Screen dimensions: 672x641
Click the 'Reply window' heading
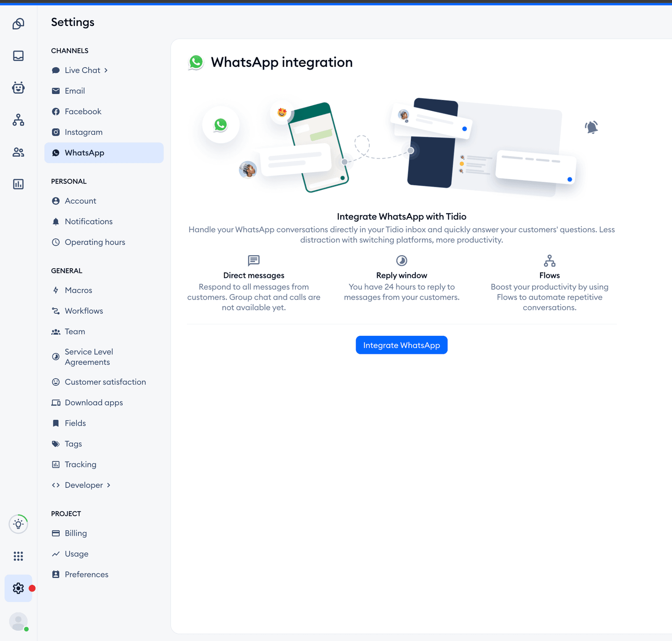click(402, 275)
